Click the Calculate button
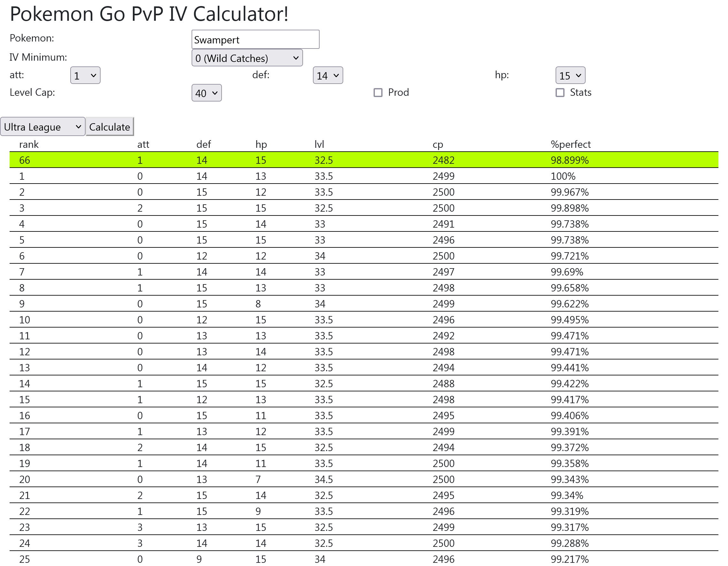 tap(110, 127)
